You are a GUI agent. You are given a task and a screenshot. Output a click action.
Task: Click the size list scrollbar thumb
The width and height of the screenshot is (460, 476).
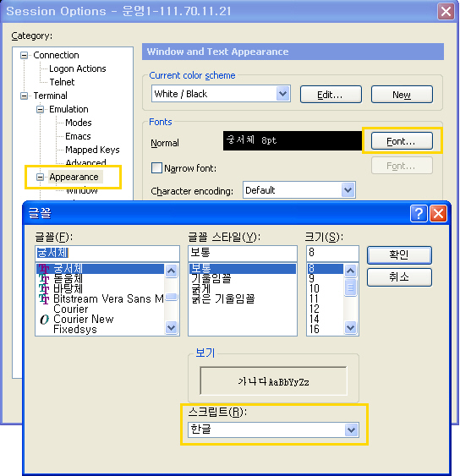(351, 287)
